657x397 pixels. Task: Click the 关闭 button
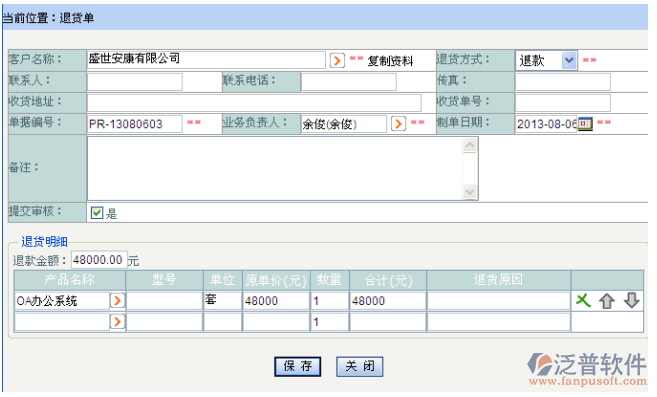click(360, 366)
